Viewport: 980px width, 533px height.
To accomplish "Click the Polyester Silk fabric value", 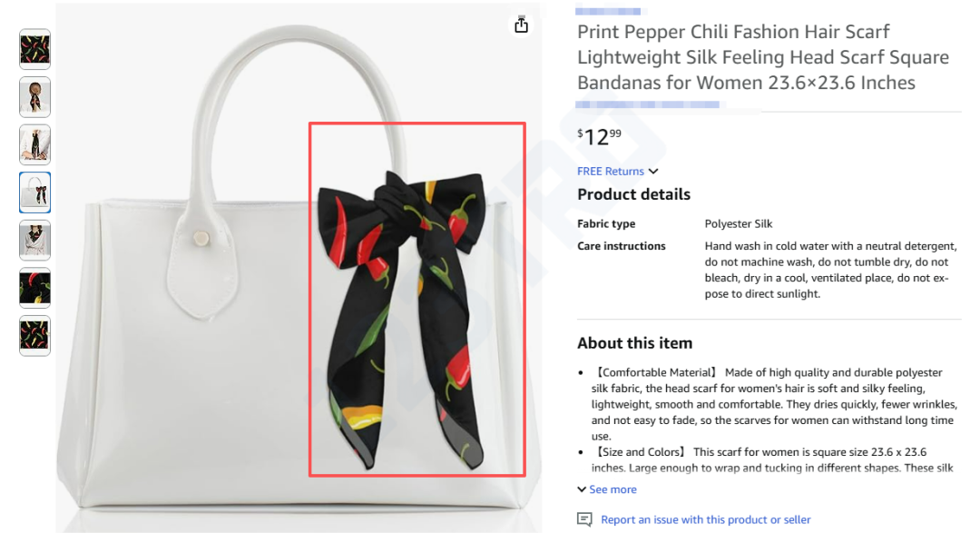I will pyautogui.click(x=739, y=223).
